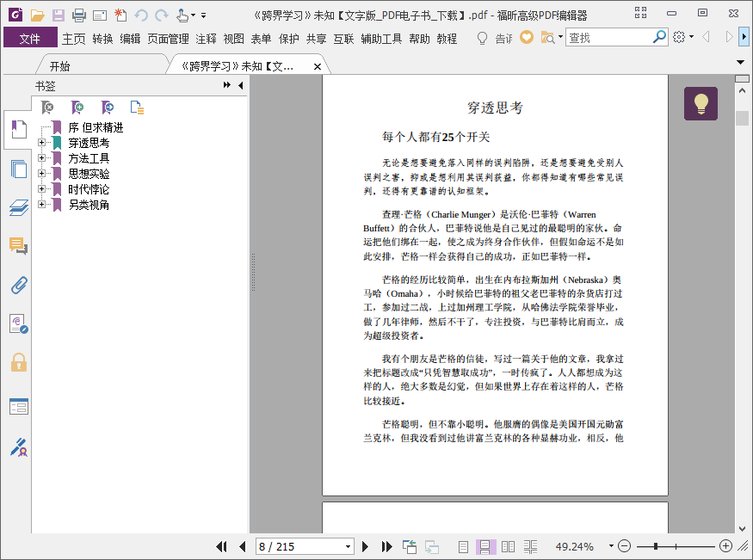Expand the 另类视角 bookmark
The height and width of the screenshot is (560, 753).
42,205
